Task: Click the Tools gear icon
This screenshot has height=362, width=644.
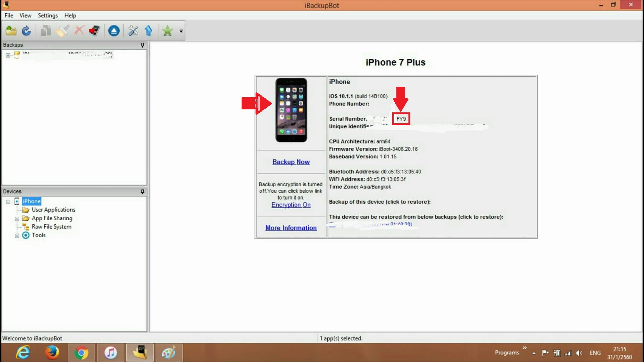Action: 26,235
